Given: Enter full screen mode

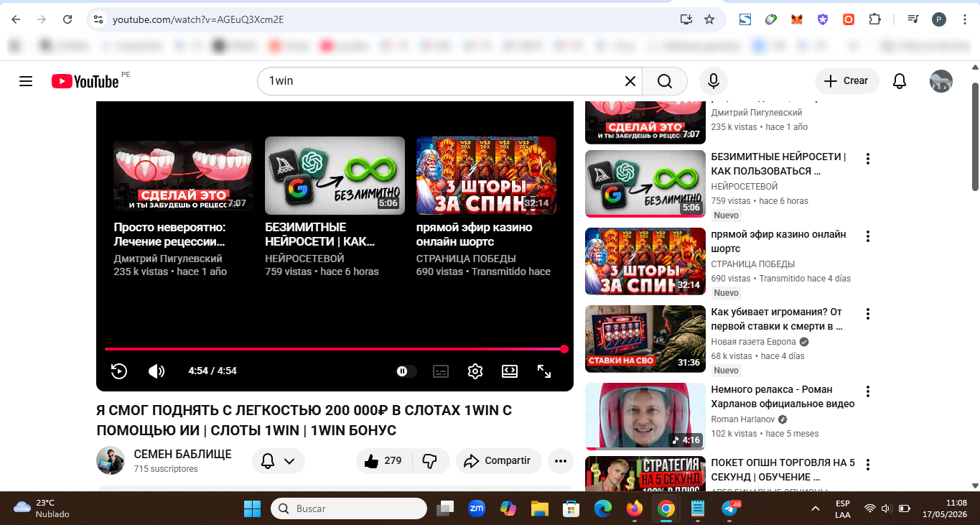Looking at the screenshot, I should [x=544, y=371].
